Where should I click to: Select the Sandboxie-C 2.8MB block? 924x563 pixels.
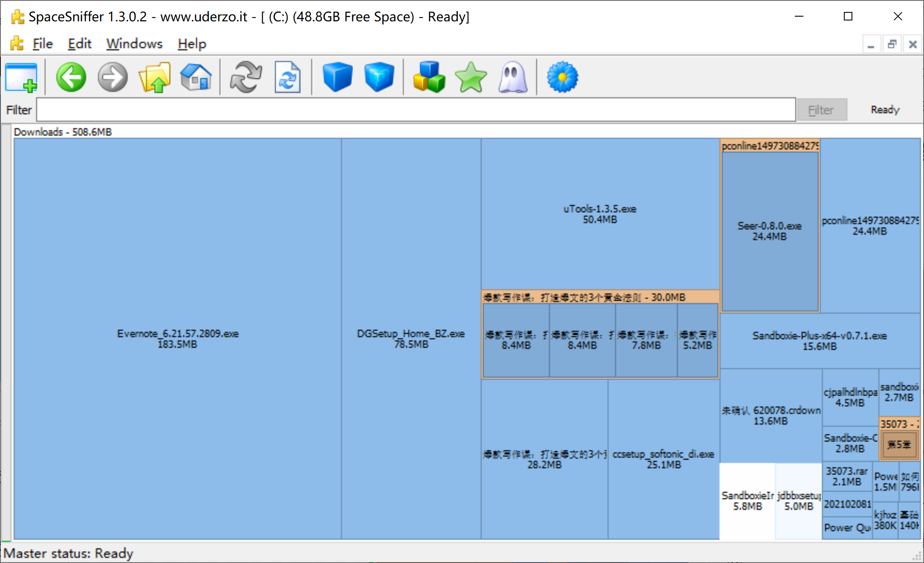(x=850, y=443)
